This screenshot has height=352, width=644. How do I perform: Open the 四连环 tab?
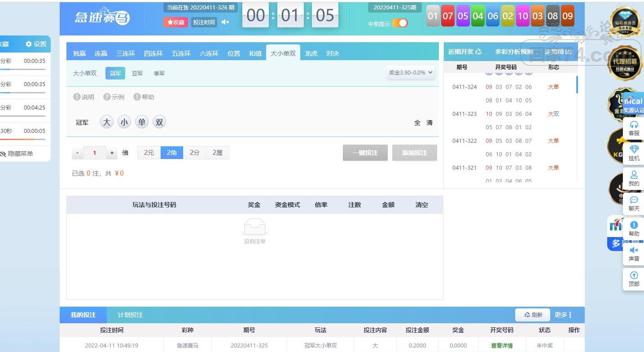point(153,53)
